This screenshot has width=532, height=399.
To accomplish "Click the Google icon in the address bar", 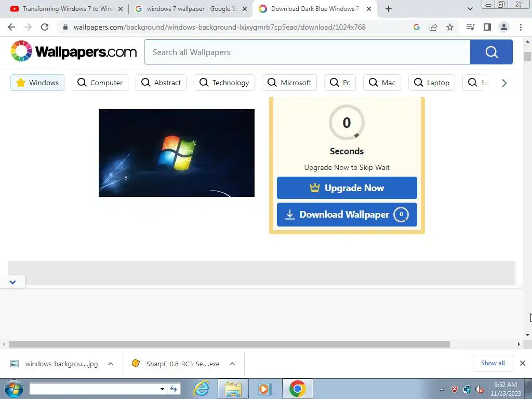I will click(417, 27).
